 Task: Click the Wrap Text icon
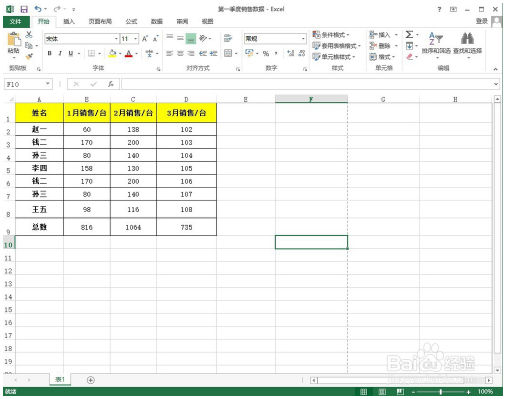pos(228,38)
